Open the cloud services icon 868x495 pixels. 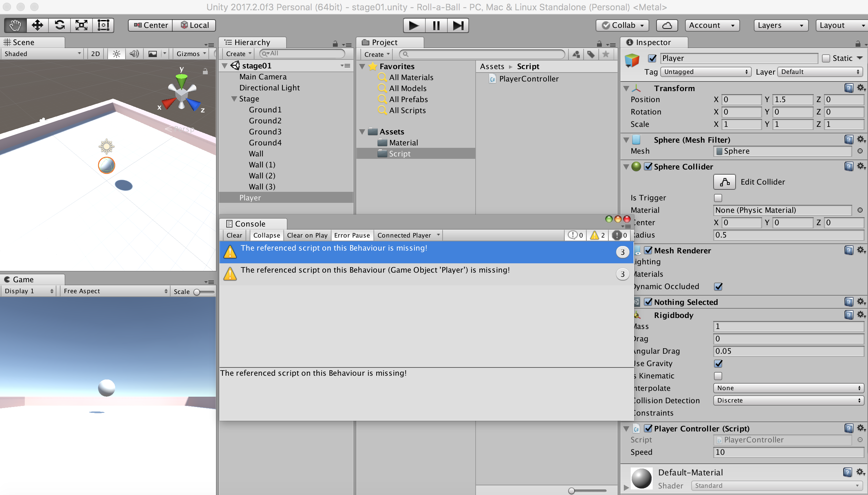point(667,25)
